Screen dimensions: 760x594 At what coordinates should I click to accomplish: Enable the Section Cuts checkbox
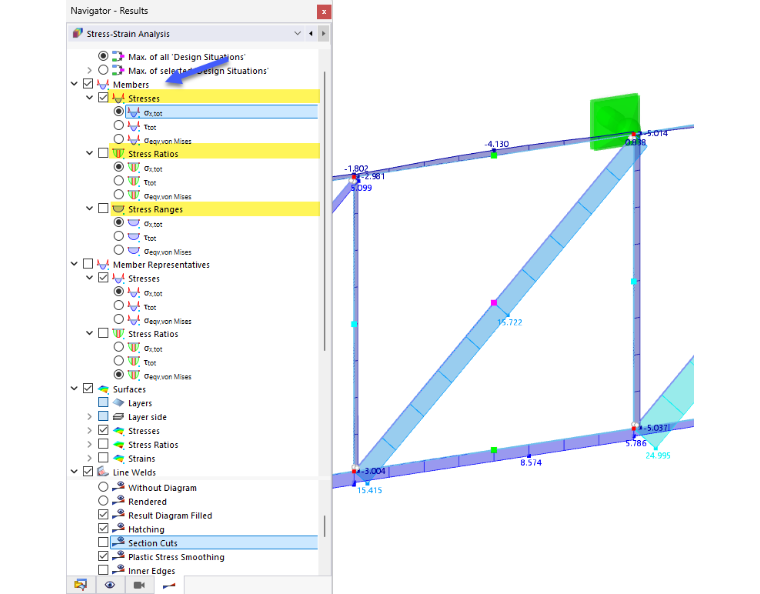tap(103, 542)
